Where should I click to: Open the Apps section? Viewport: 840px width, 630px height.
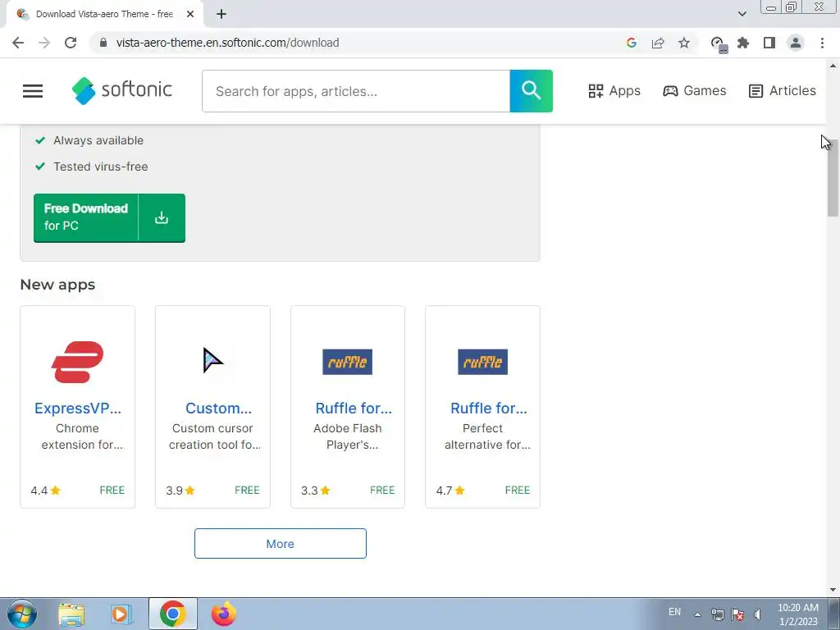click(614, 91)
